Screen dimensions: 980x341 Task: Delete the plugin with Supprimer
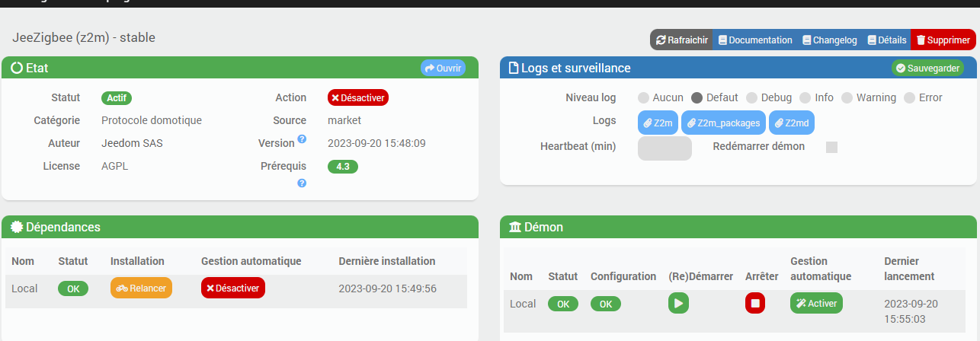[943, 40]
